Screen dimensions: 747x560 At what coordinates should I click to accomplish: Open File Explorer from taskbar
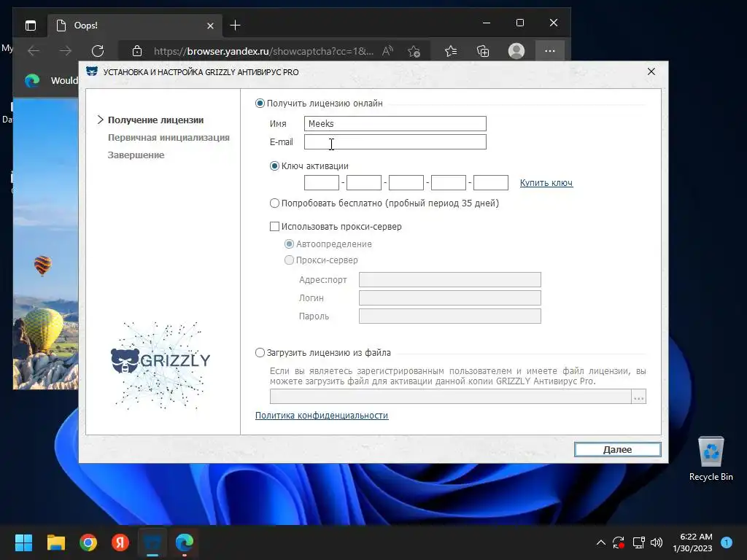click(x=55, y=542)
